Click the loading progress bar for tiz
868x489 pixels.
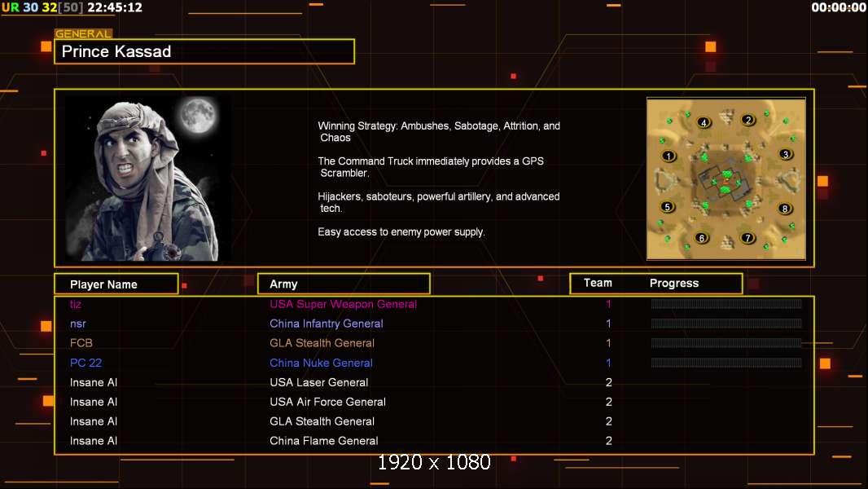point(726,304)
